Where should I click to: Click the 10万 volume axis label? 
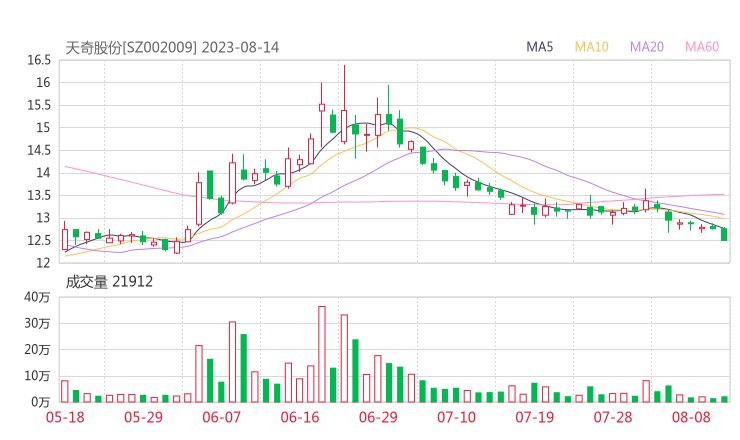[37, 376]
